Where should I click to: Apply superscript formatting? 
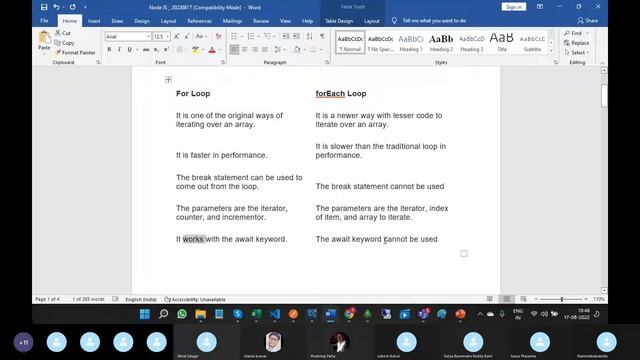166,49
